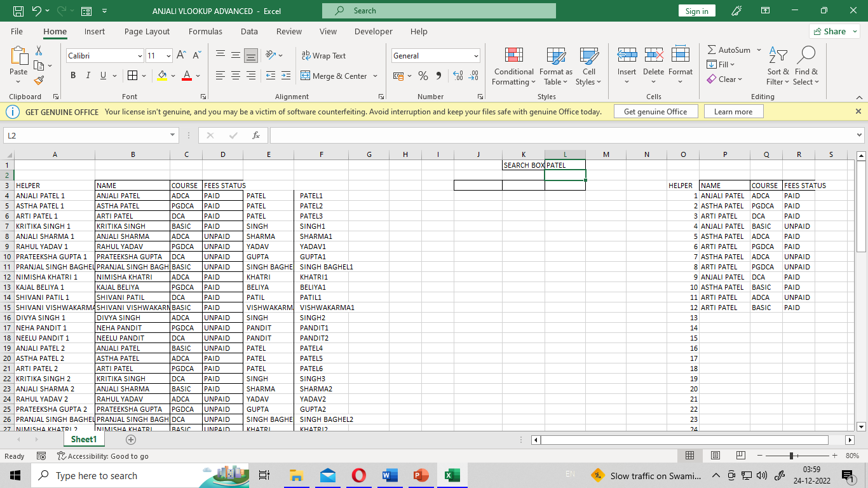Select the Format Painter brush

[39, 80]
